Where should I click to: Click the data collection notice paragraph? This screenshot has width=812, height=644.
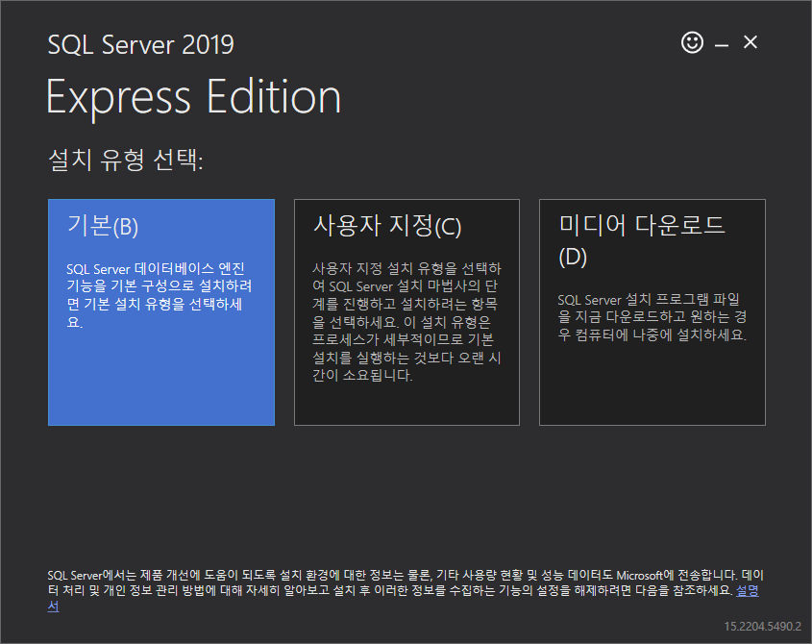point(406,590)
